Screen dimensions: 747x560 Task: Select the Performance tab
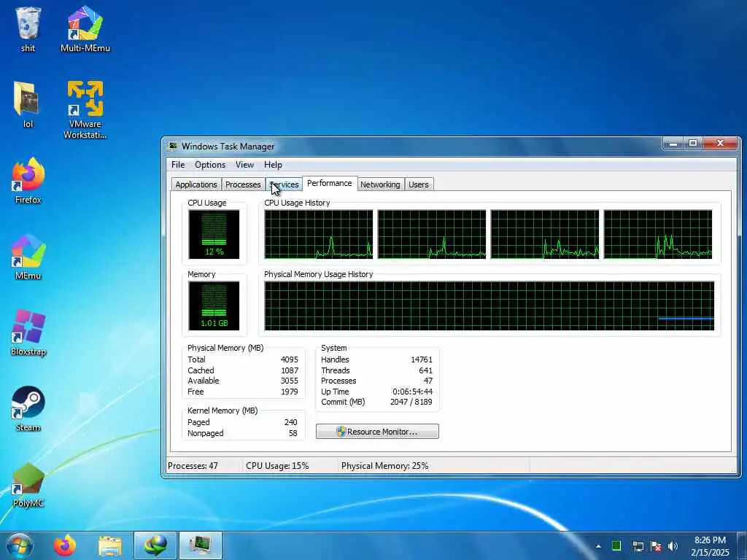(x=330, y=183)
